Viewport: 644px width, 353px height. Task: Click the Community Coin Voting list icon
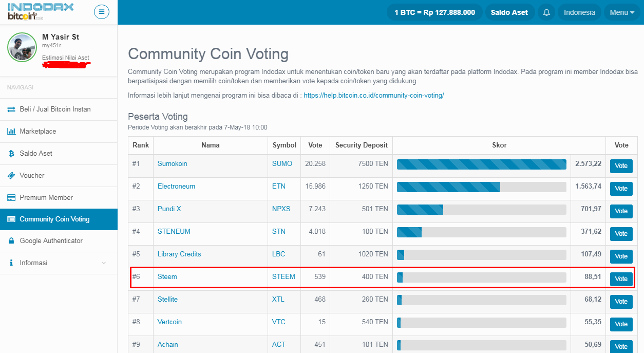[11, 219]
